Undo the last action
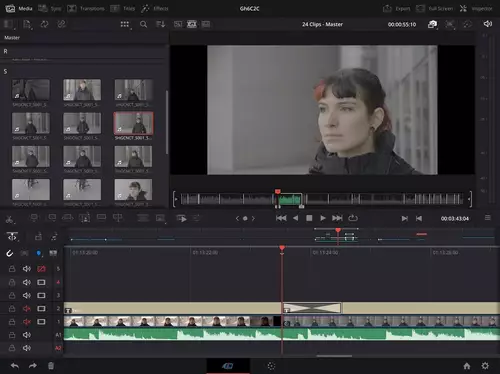Viewport: 500px width, 374px height. point(15,366)
